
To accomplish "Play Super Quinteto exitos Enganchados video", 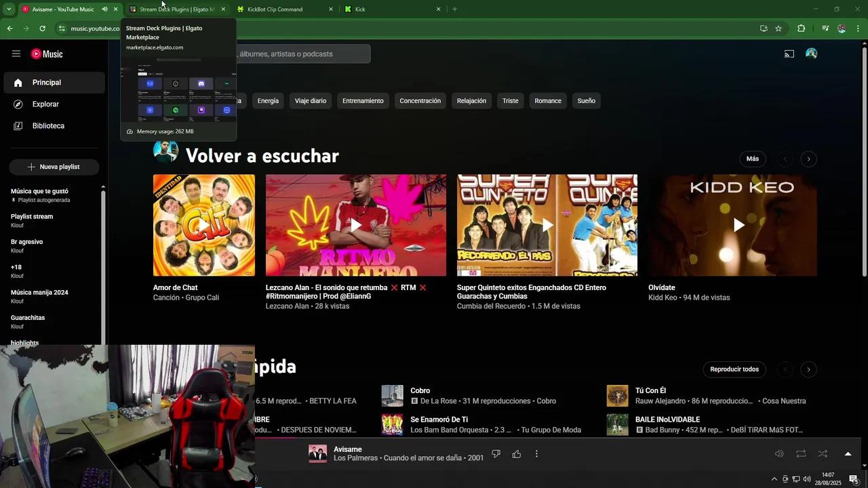I will [x=547, y=225].
